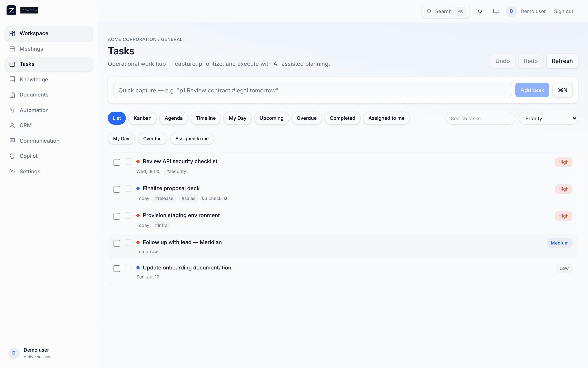Click the D avatar at sidebar bottom
This screenshot has width=588, height=368.
(x=14, y=353)
